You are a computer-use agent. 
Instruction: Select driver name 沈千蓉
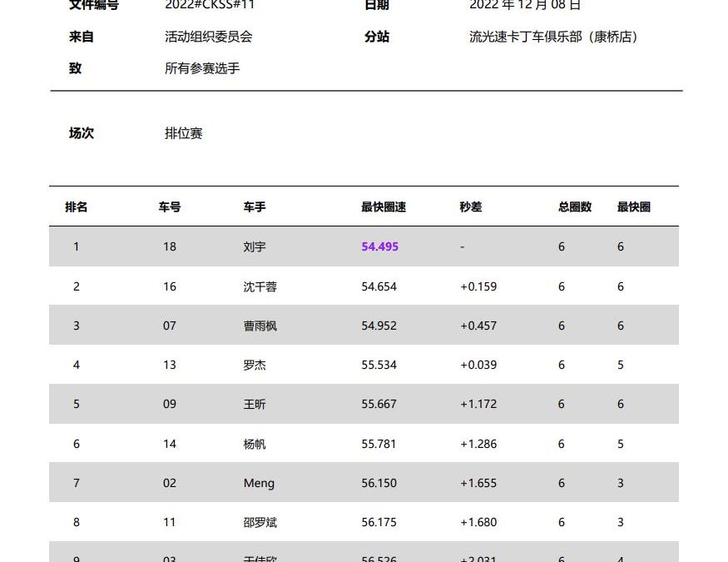(260, 286)
